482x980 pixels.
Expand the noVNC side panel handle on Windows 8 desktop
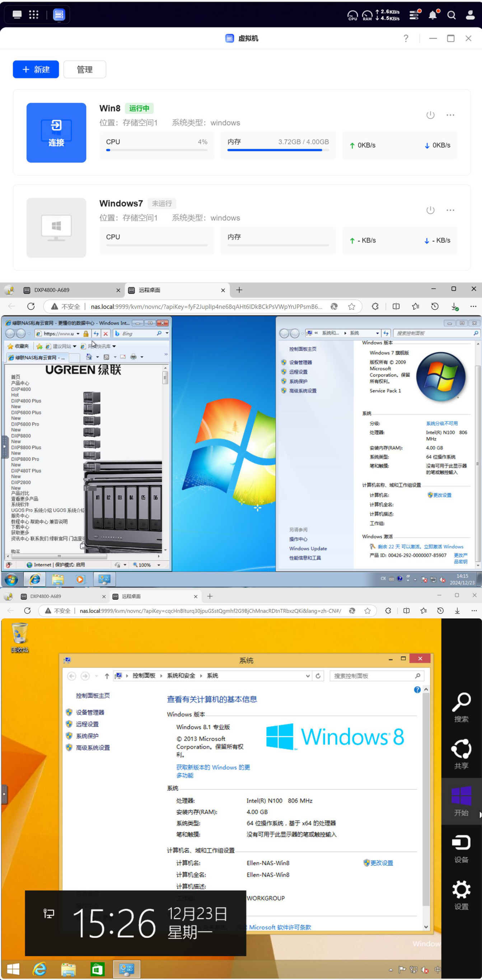5,794
